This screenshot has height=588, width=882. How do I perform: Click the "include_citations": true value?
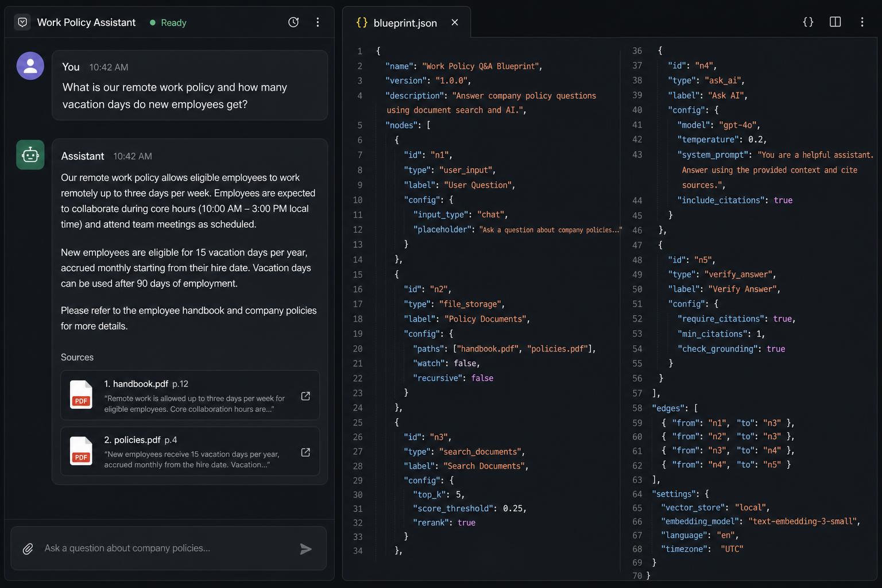[783, 200]
